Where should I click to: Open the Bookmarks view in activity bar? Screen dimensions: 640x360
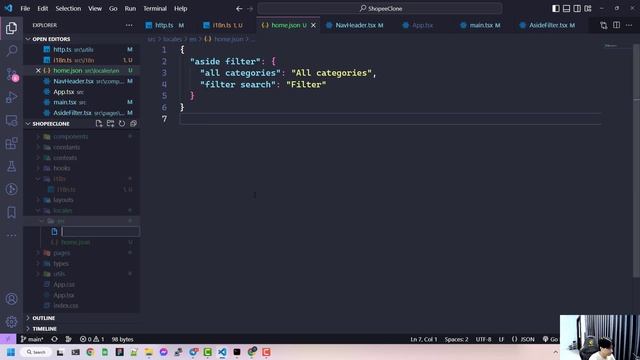[11, 212]
